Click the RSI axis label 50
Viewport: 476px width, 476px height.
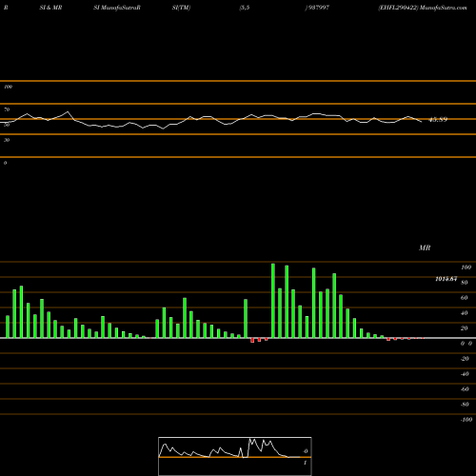[x=7, y=125]
